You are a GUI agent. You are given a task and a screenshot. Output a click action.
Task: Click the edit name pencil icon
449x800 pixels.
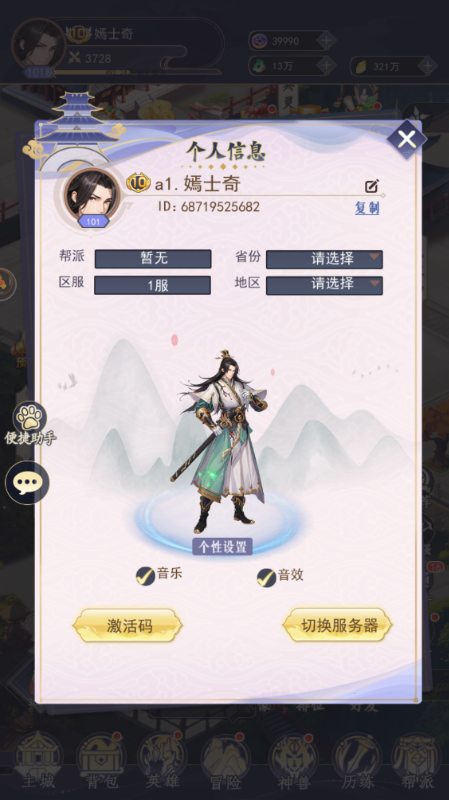(372, 186)
